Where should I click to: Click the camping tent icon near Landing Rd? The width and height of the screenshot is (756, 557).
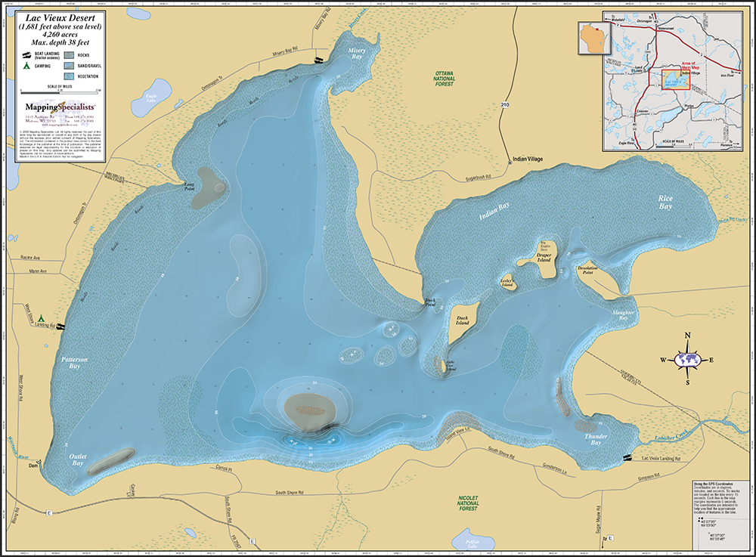point(42,318)
